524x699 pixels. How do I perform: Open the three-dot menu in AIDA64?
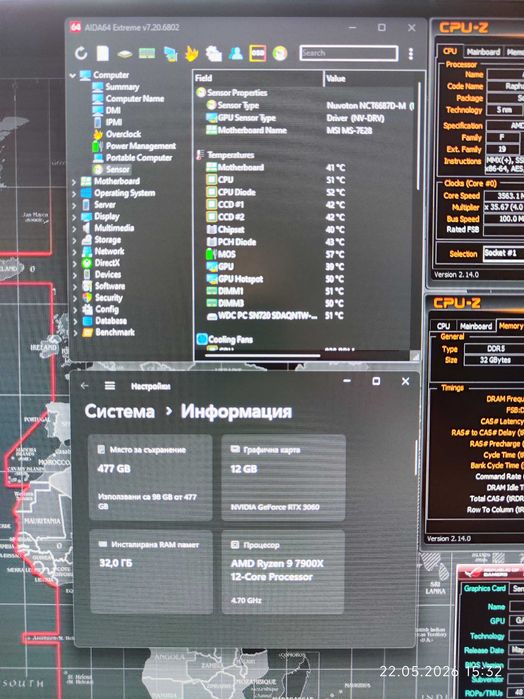pyautogui.click(x=411, y=54)
